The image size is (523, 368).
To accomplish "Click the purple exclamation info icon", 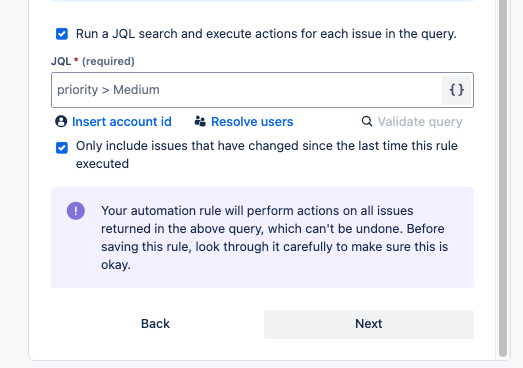I will (76, 211).
